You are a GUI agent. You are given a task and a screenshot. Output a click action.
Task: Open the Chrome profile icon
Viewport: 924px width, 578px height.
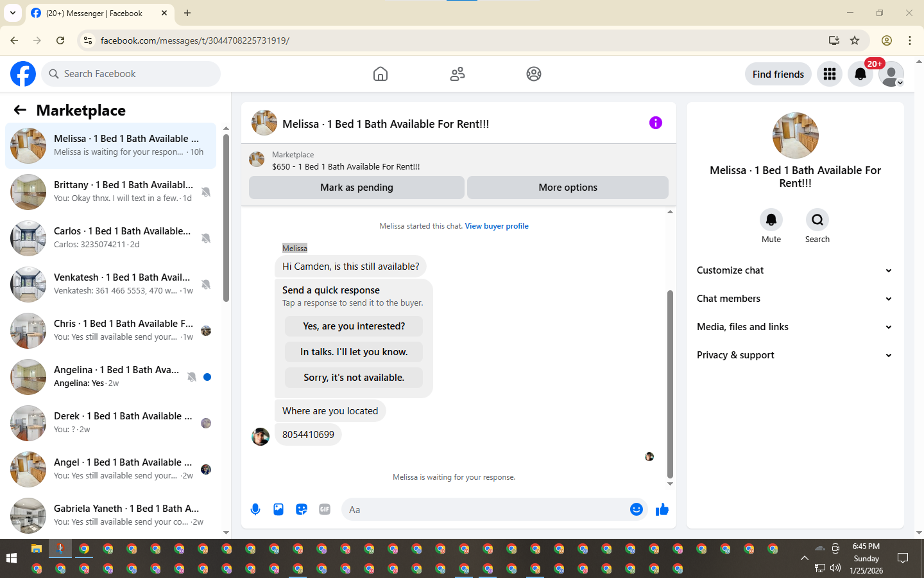(x=887, y=40)
